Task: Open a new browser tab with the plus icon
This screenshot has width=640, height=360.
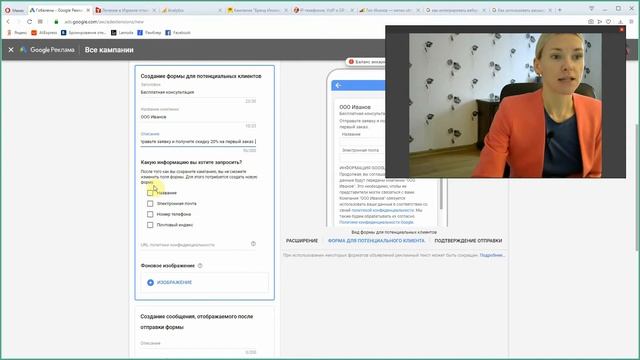Action: (560, 10)
